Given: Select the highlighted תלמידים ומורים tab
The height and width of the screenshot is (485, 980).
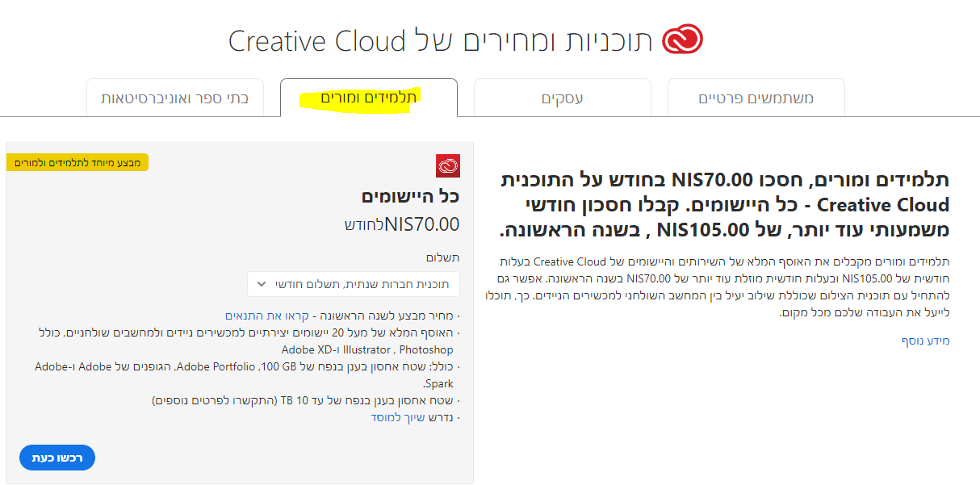Looking at the screenshot, I should (368, 97).
